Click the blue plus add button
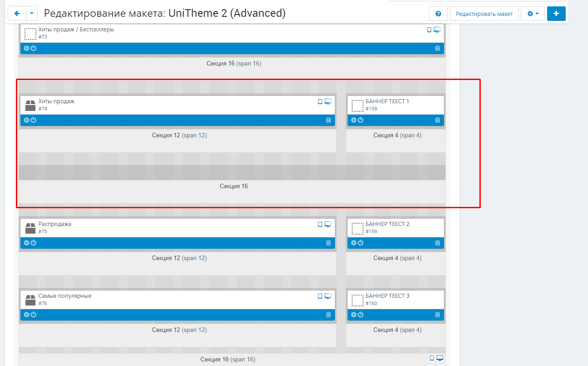 click(556, 14)
